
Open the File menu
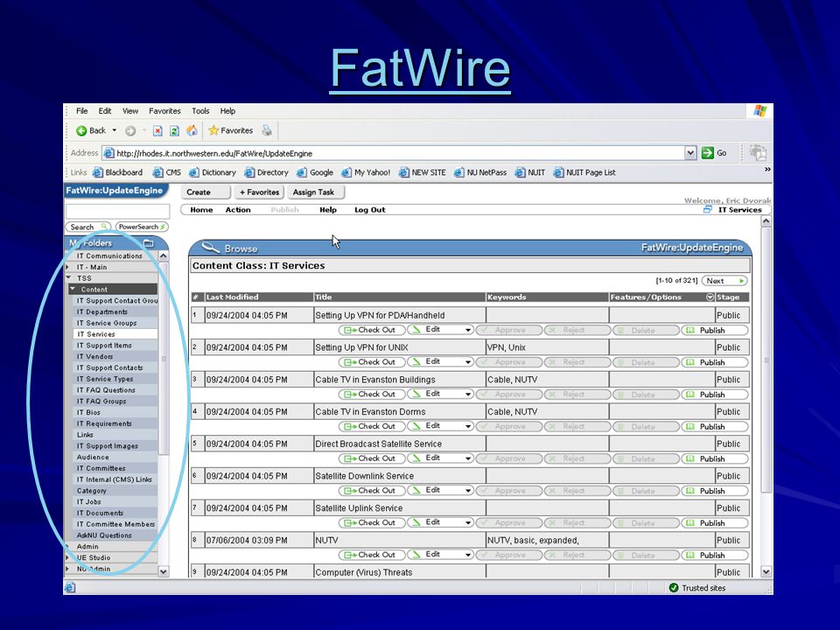pos(82,111)
